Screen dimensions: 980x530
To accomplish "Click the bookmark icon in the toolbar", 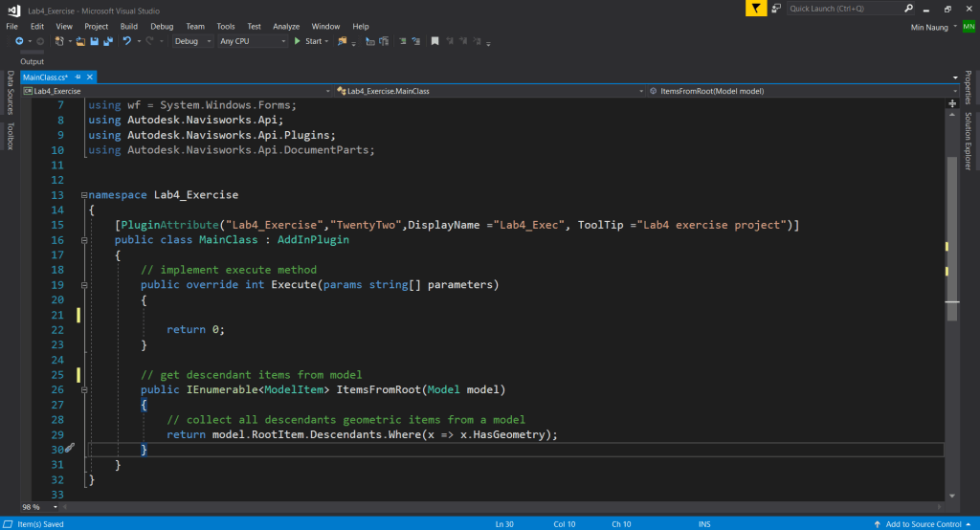I will (434, 41).
